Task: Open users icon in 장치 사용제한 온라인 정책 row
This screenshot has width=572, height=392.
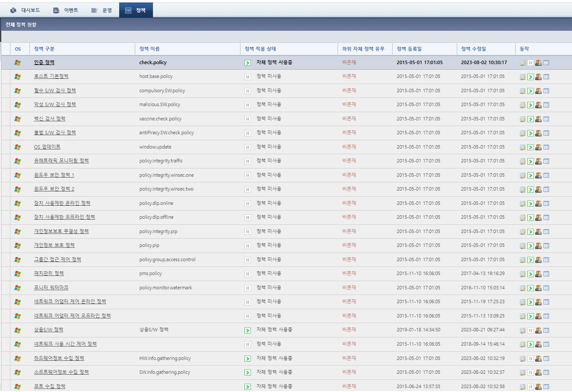Action: click(x=538, y=204)
